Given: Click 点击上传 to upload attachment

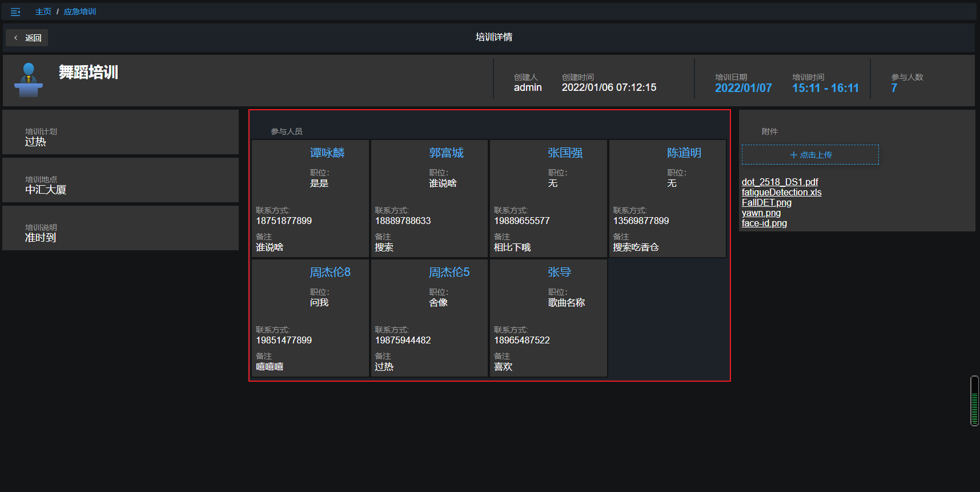Looking at the screenshot, I should pyautogui.click(x=810, y=155).
